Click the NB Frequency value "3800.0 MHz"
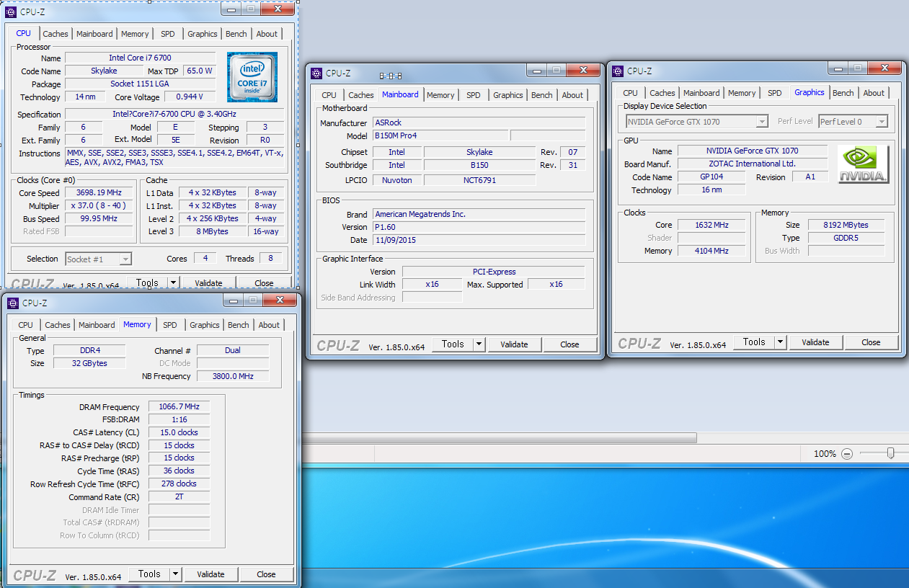The height and width of the screenshot is (588, 909). pyautogui.click(x=233, y=376)
